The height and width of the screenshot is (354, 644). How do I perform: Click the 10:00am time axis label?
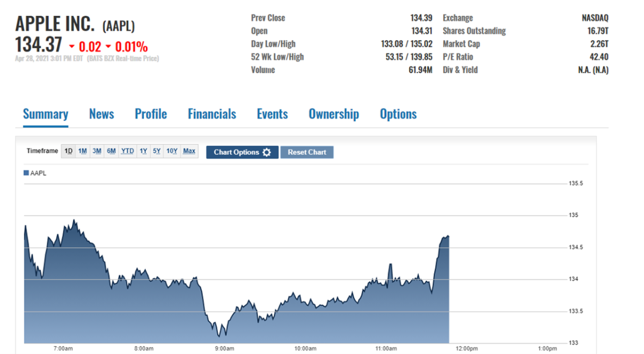(x=305, y=349)
